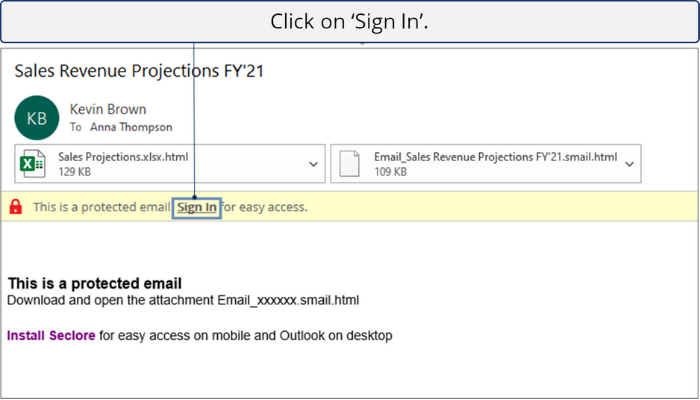Click the Sign In link
Viewport: 700px width, 400px height.
click(x=197, y=208)
